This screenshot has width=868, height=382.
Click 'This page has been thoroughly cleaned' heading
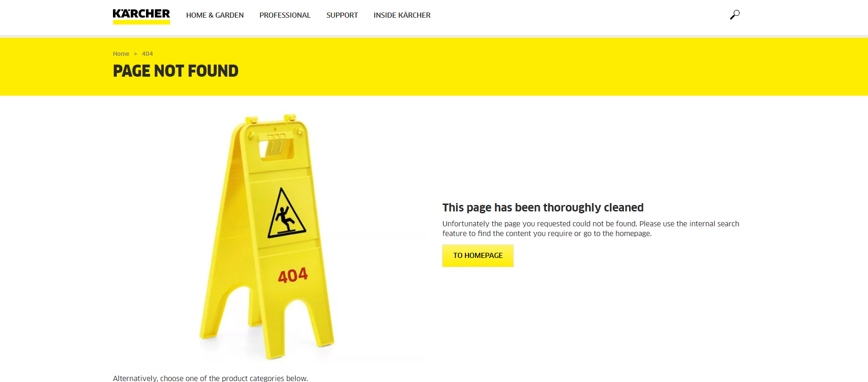coord(543,207)
